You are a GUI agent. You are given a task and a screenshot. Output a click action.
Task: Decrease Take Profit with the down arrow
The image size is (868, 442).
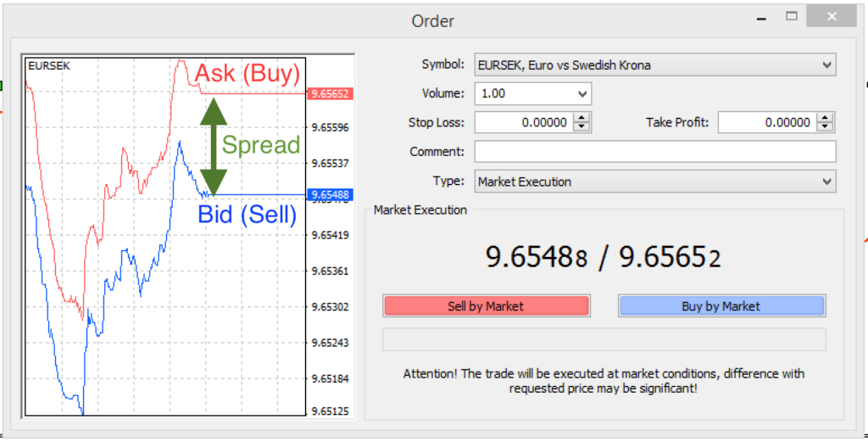tap(826, 127)
